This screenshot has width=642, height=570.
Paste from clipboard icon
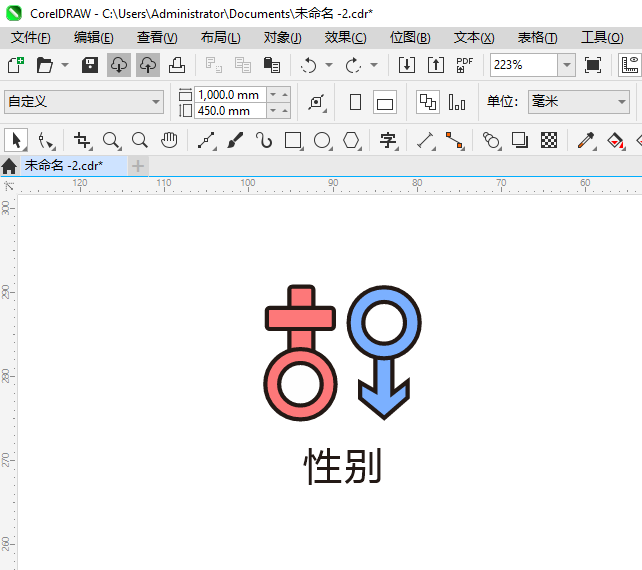click(272, 65)
